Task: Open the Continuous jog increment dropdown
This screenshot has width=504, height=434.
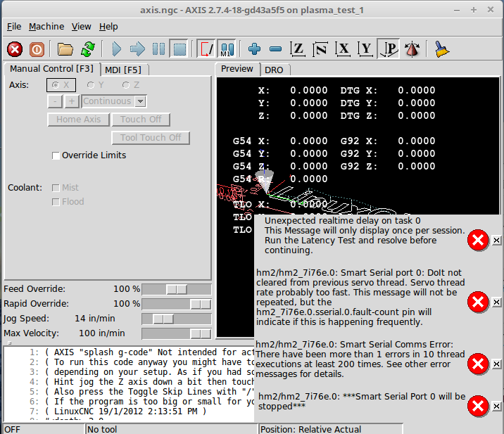Action: (113, 101)
